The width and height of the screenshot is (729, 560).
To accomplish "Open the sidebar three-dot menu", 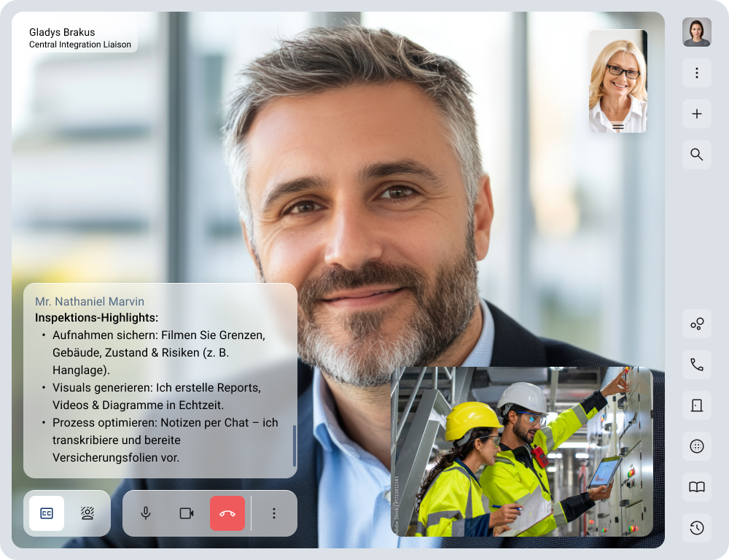I will click(x=697, y=73).
